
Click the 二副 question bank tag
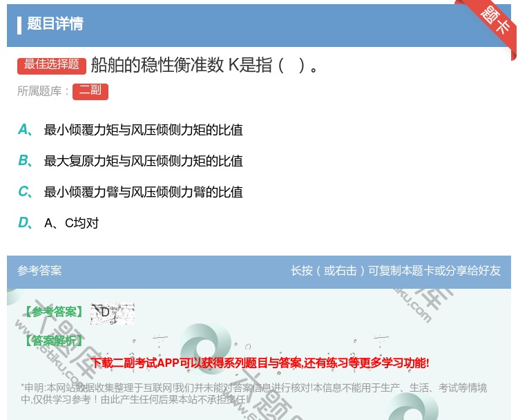90,91
